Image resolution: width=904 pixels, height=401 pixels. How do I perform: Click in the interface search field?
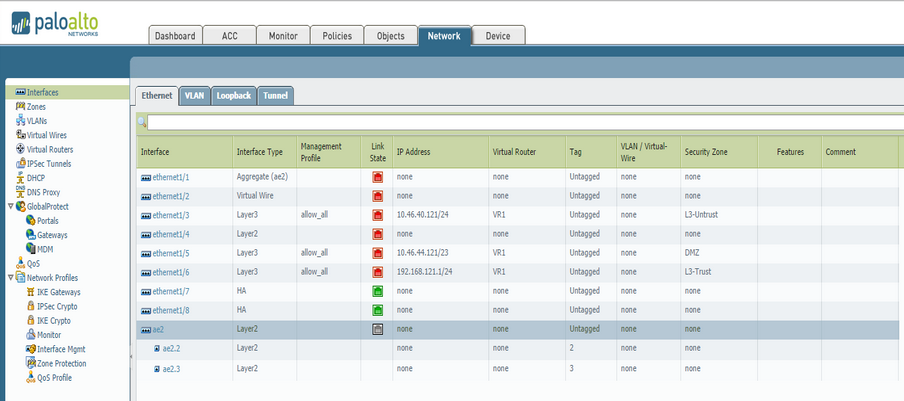525,123
